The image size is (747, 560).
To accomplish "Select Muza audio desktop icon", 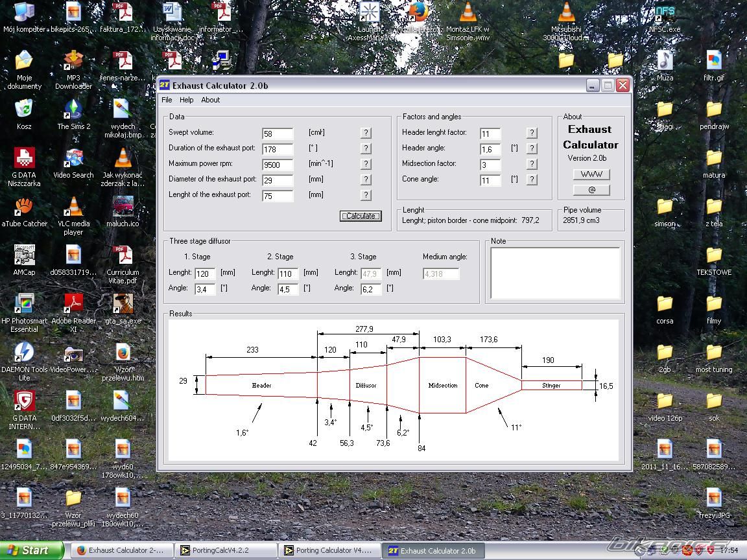I will click(x=665, y=66).
